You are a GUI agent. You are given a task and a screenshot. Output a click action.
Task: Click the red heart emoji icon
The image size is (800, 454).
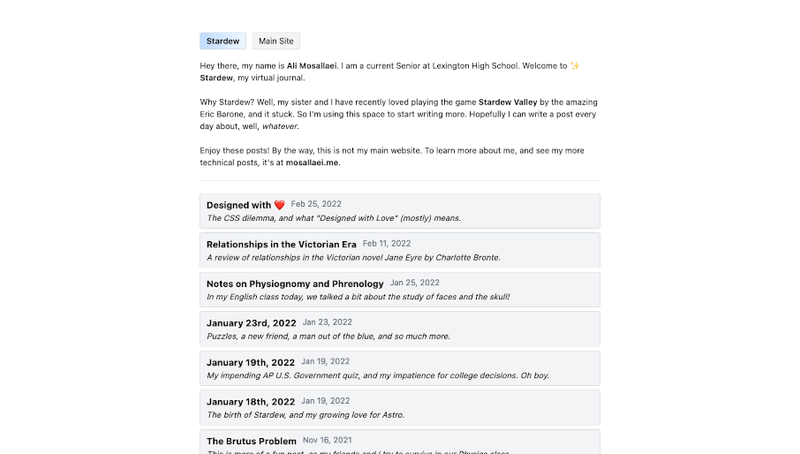(279, 206)
